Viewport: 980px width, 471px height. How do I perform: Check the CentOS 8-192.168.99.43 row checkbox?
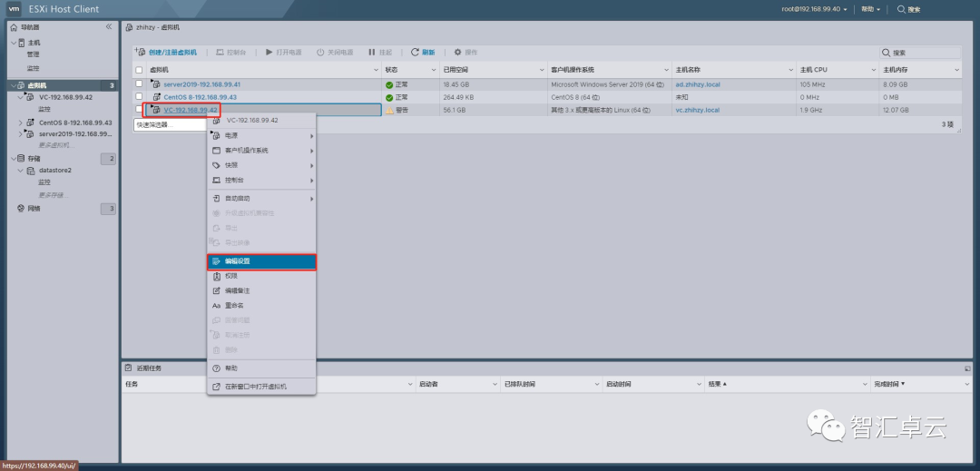pos(140,96)
